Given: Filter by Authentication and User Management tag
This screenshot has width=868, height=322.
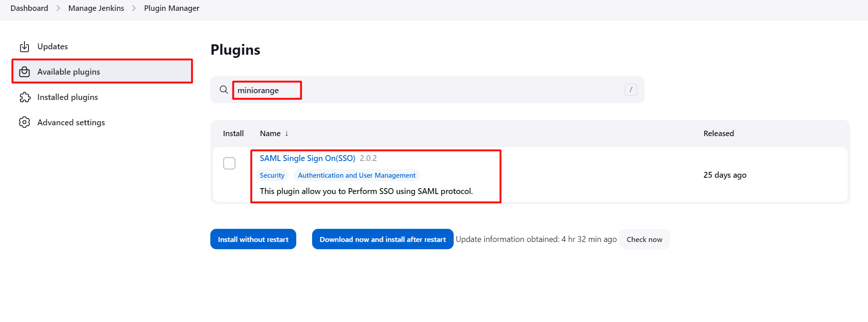Looking at the screenshot, I should click(x=356, y=175).
